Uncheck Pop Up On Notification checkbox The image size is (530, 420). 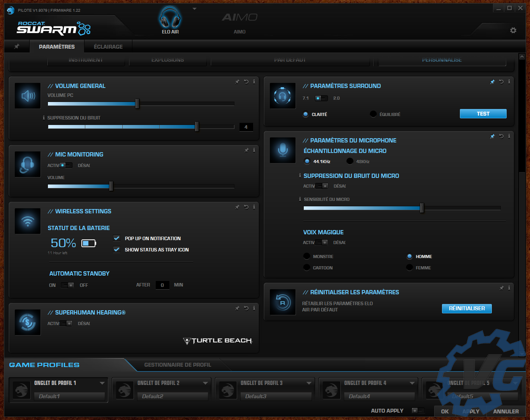click(116, 238)
